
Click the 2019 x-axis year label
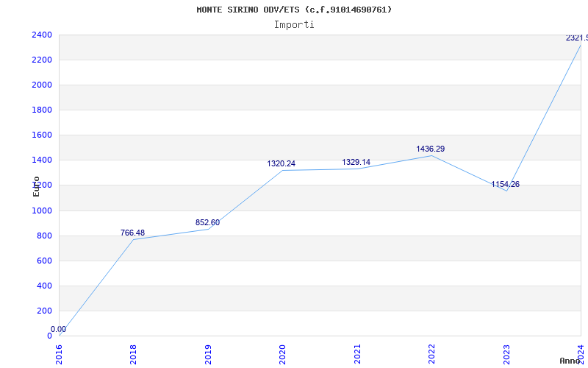click(208, 354)
